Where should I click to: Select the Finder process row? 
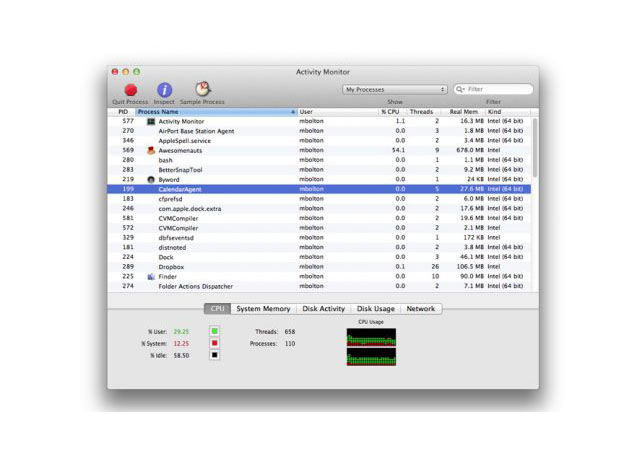coord(319,276)
